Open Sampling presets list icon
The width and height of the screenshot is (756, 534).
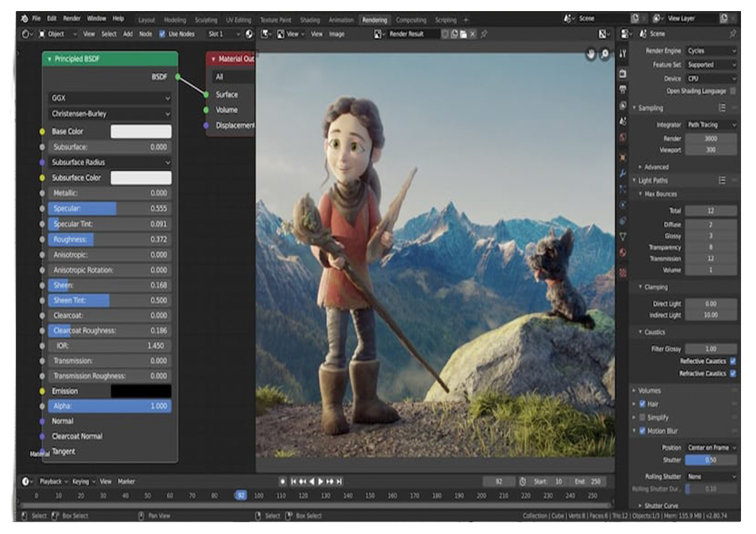pyautogui.click(x=722, y=108)
